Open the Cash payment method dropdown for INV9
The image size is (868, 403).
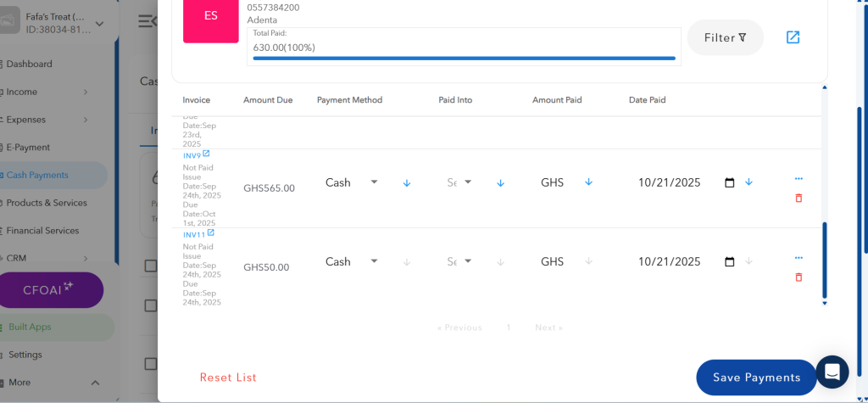352,182
